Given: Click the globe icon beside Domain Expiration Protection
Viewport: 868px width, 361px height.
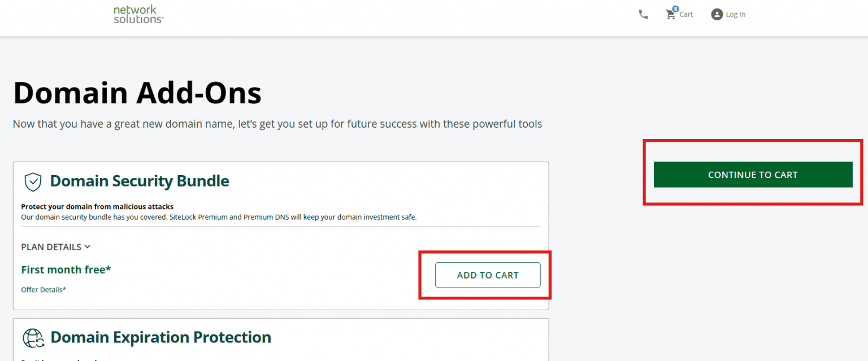Looking at the screenshot, I should pos(33,337).
